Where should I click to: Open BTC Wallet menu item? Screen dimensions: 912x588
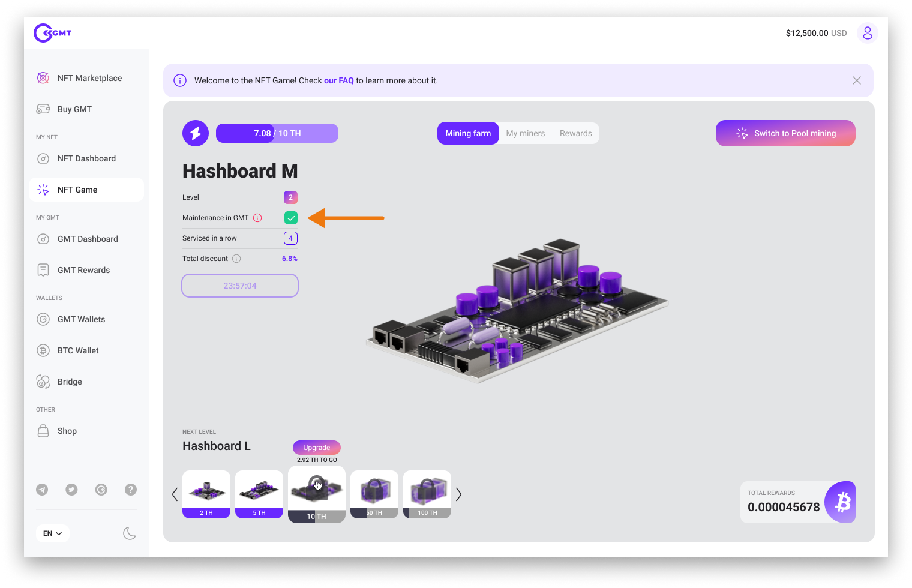coord(86,350)
